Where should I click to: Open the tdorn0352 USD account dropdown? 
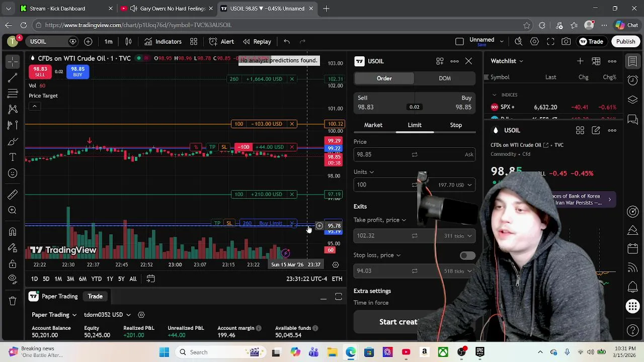107,315
